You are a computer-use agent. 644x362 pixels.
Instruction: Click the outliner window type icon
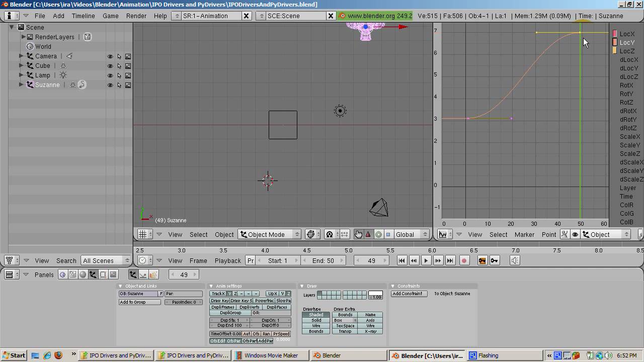tap(12, 260)
